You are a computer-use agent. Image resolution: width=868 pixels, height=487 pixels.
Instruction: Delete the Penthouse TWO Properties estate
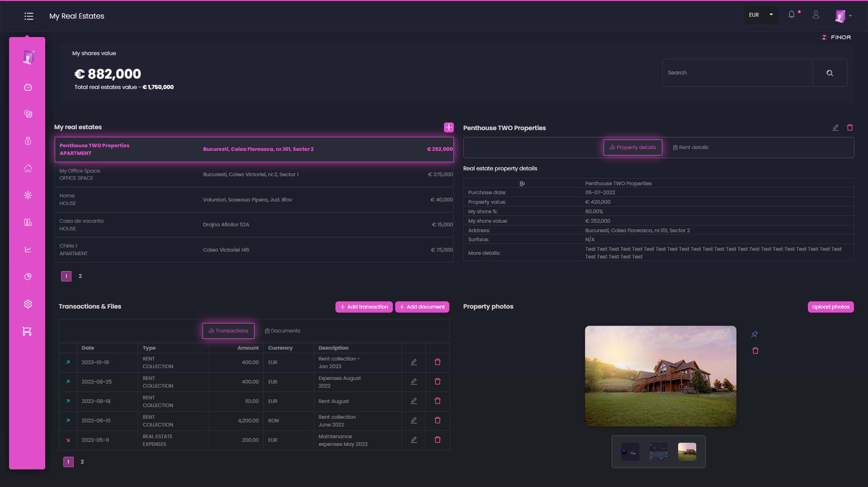coord(849,128)
